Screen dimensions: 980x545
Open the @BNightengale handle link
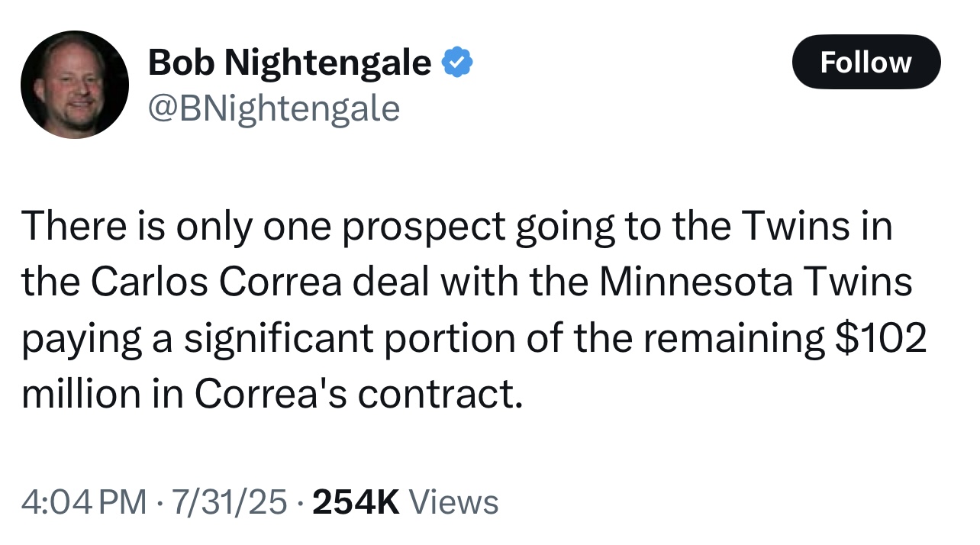point(273,108)
